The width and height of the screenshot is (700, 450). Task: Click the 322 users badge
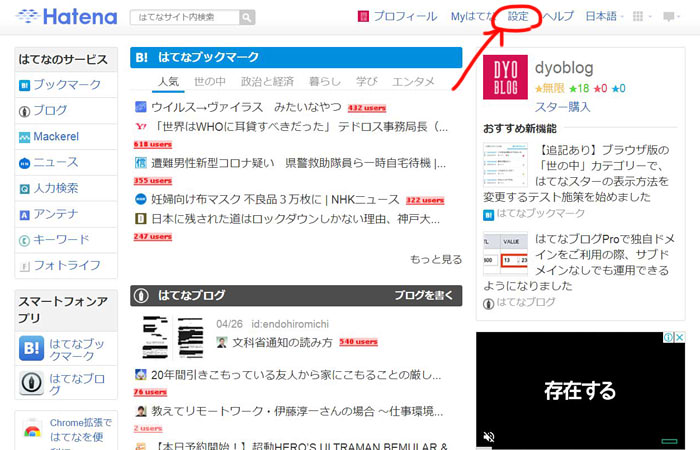(x=425, y=200)
